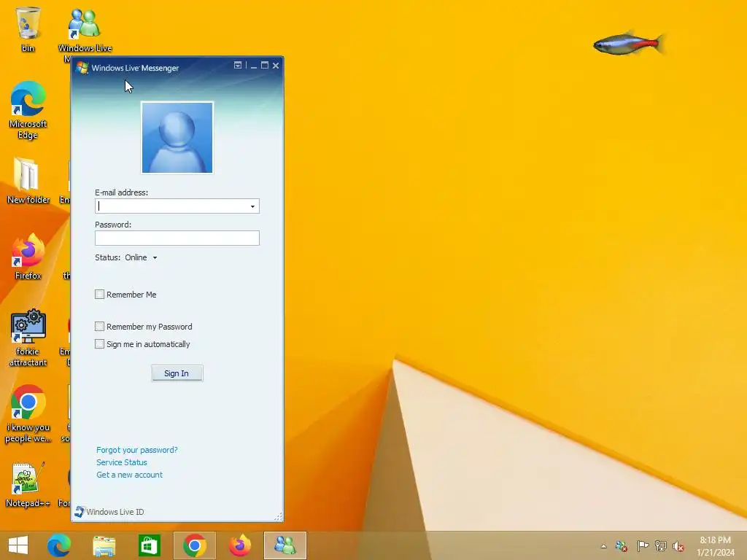This screenshot has height=560, width=747.
Task: Open the Recycle bin desktop icon
Action: tap(28, 28)
